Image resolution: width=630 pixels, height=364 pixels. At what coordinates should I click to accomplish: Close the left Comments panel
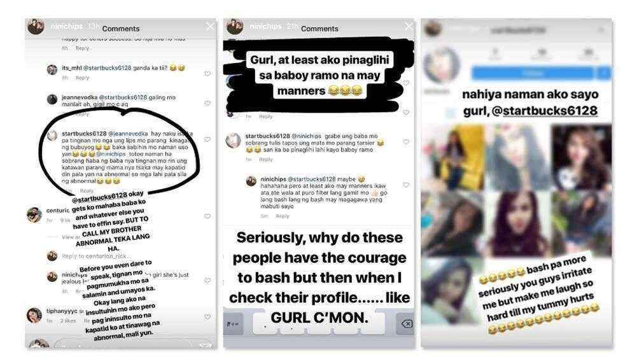pos(210,27)
